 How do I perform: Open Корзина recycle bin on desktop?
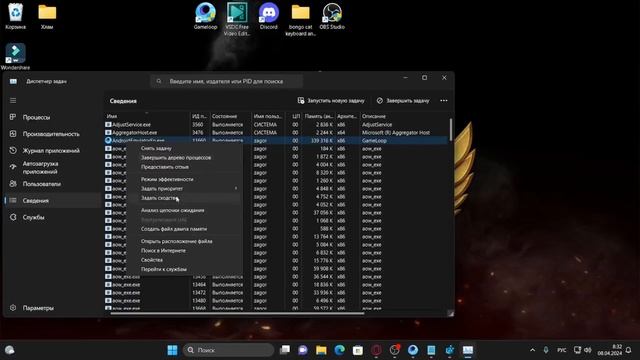(x=16, y=16)
